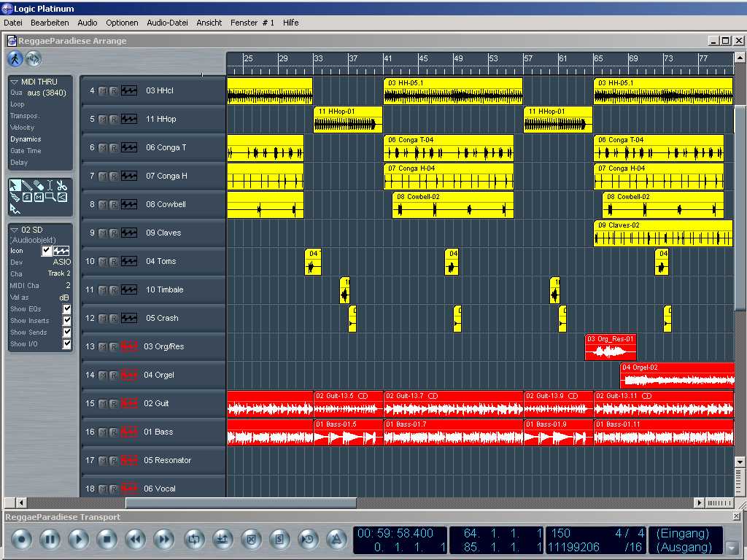Viewport: 747px width, 560px height.
Task: Toggle Show Inserts checkbox
Action: click(x=67, y=321)
